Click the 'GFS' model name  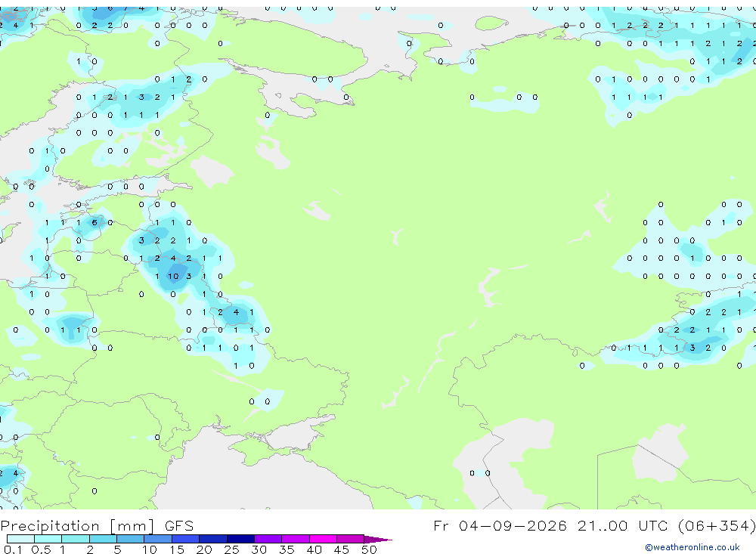[x=179, y=526]
